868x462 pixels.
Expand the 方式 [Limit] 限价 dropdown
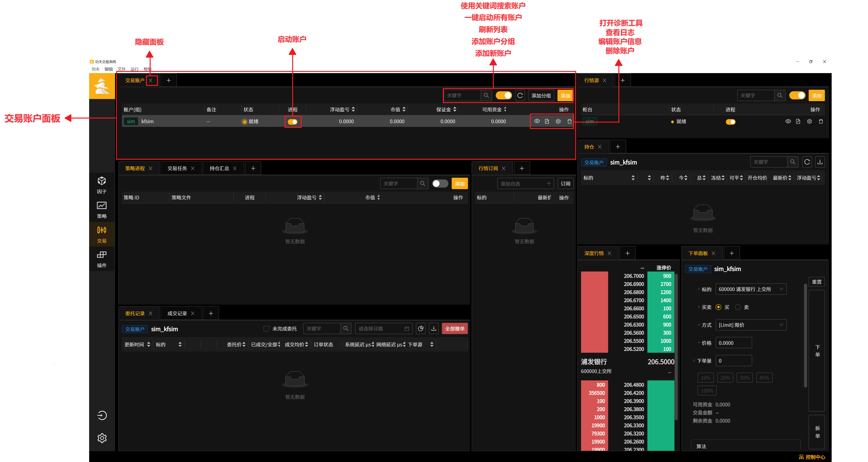tap(750, 325)
